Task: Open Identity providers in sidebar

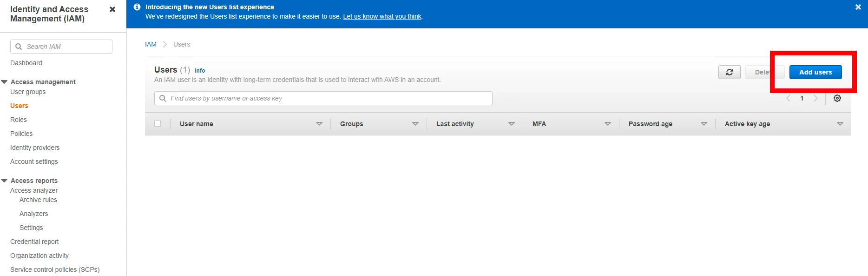Action: [x=35, y=148]
